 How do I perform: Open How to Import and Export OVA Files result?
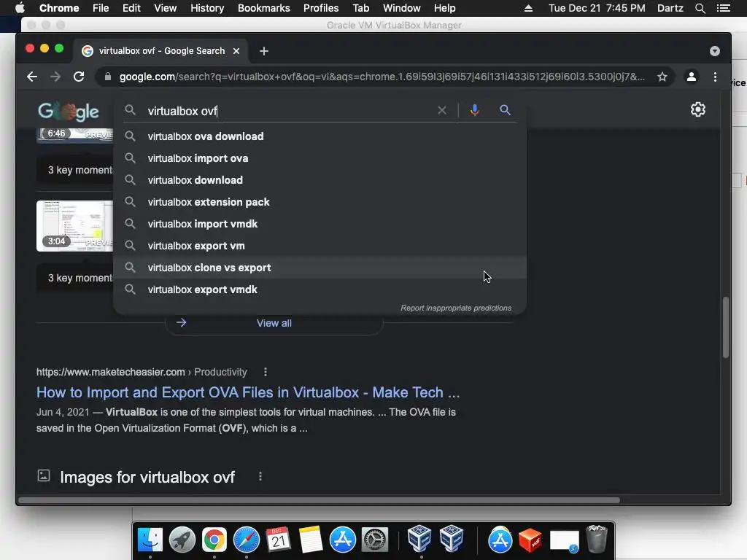pyautogui.click(x=248, y=392)
